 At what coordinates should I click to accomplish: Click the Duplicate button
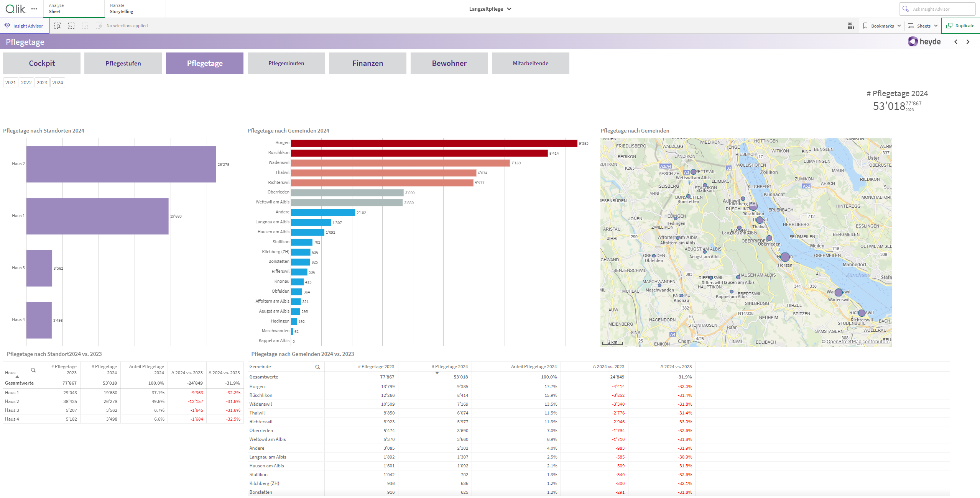[960, 26]
